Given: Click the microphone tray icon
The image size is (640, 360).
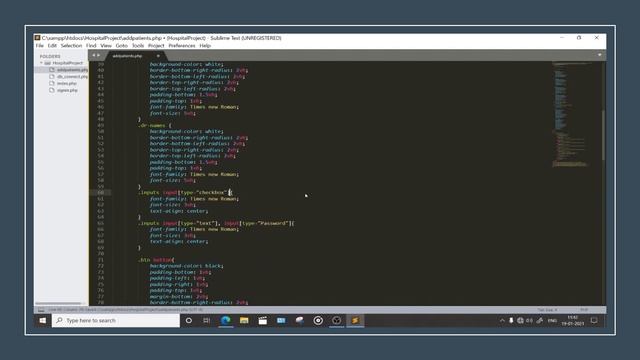Looking at the screenshot, I should [x=511, y=320].
